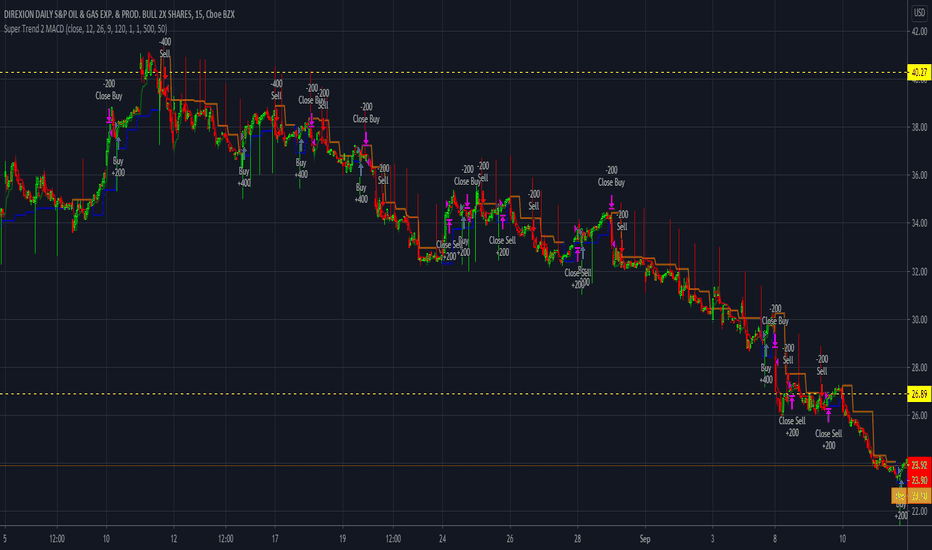Click the Close Sell +200 label above date 26
The width and height of the screenshot is (932, 550).
[x=502, y=246]
